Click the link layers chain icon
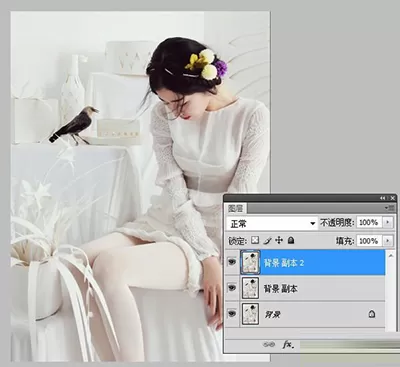 tap(269, 344)
